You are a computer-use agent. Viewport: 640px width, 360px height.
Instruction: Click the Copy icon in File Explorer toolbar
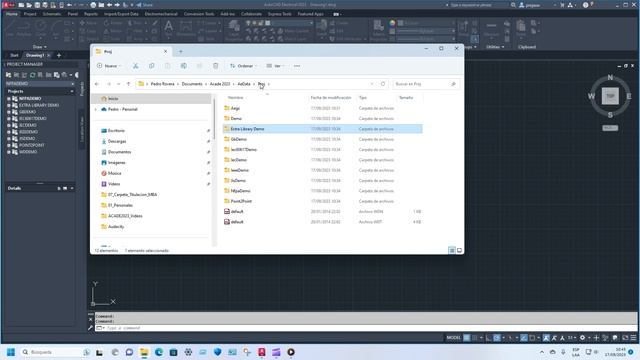(x=151, y=66)
